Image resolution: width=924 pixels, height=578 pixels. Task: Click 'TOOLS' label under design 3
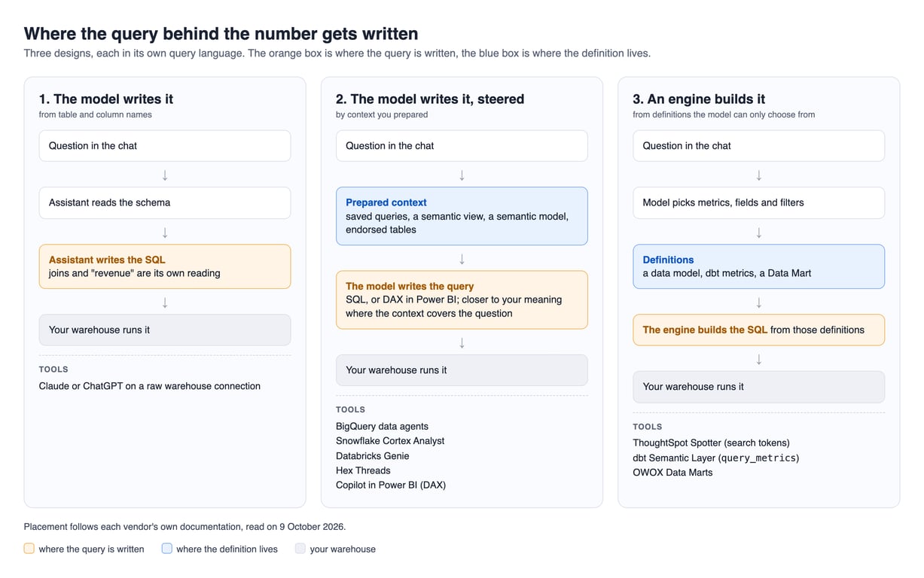tap(647, 427)
